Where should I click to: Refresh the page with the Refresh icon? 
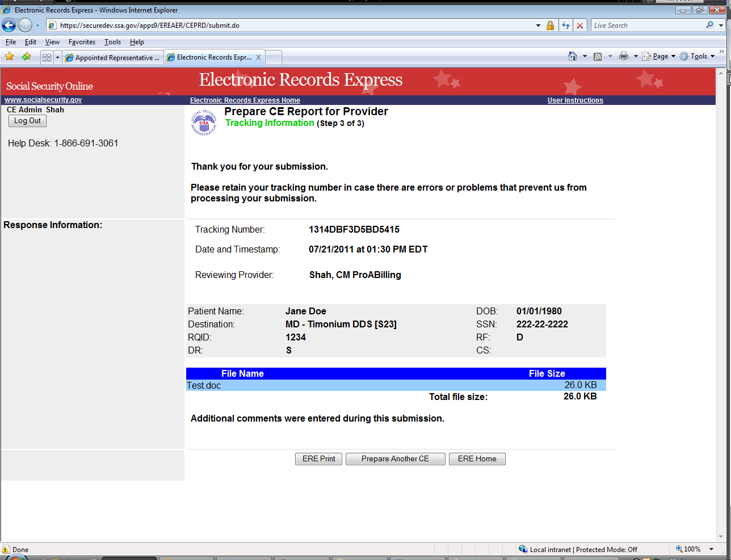coord(566,26)
